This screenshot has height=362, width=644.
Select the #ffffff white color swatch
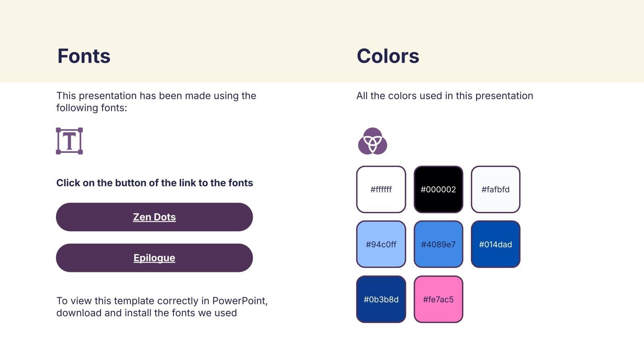coord(381,189)
